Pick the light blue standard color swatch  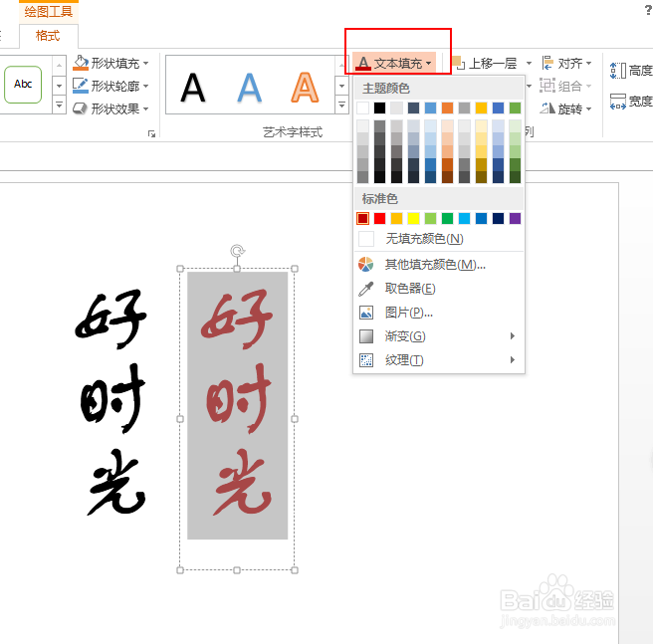click(x=464, y=218)
